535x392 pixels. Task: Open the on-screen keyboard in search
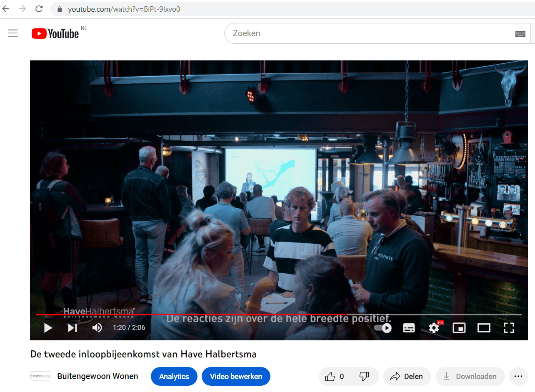(520, 34)
